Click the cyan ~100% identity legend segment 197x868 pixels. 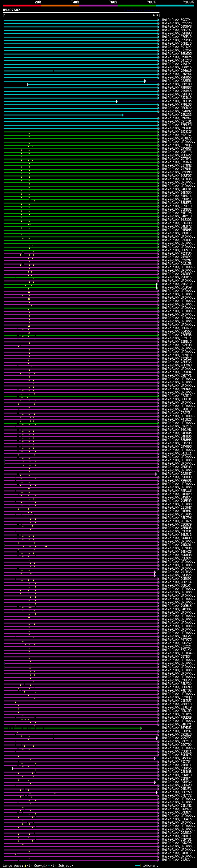[175, 6]
